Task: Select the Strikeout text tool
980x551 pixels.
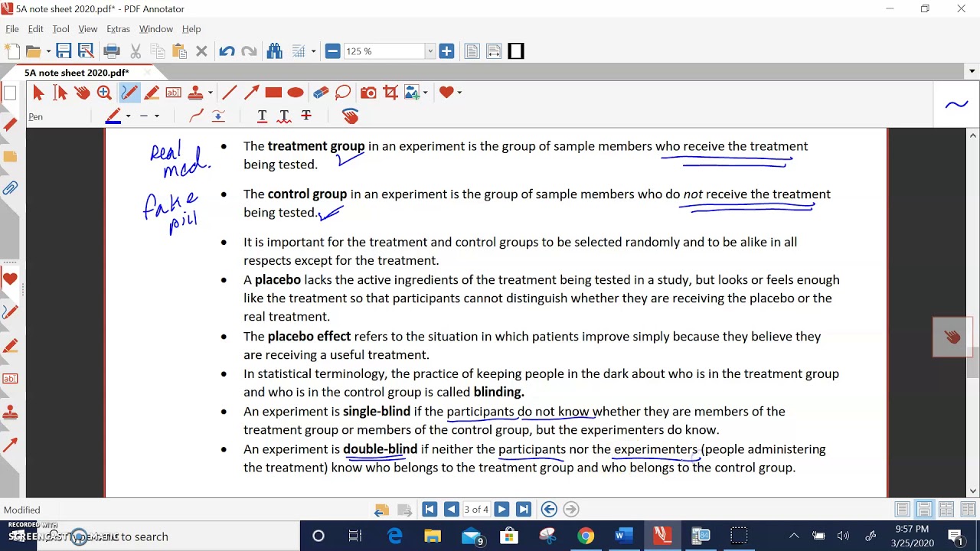Action: [306, 116]
